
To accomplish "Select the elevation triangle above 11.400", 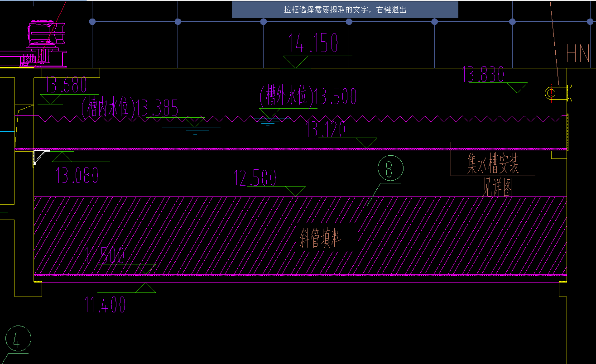I will point(145,287).
